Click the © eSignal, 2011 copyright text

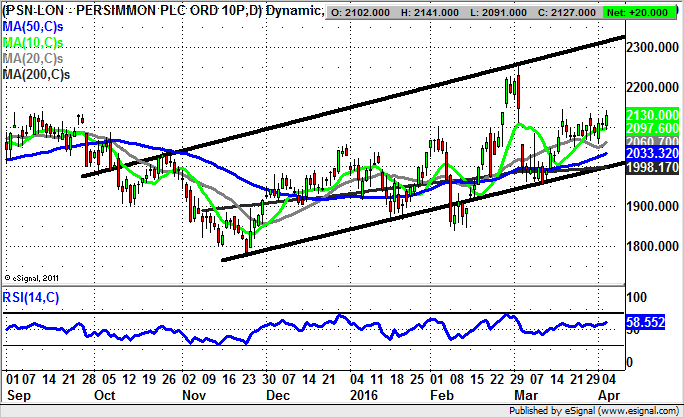click(35, 277)
